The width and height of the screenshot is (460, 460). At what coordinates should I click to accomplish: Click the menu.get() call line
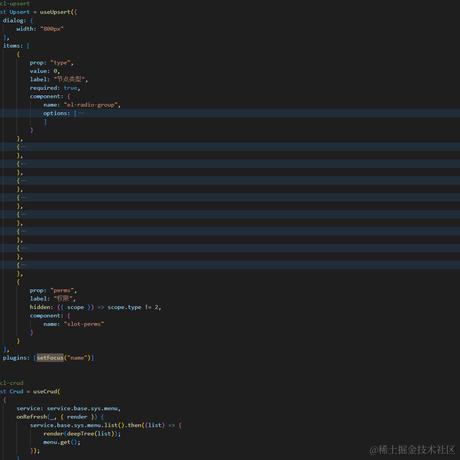pos(62,442)
